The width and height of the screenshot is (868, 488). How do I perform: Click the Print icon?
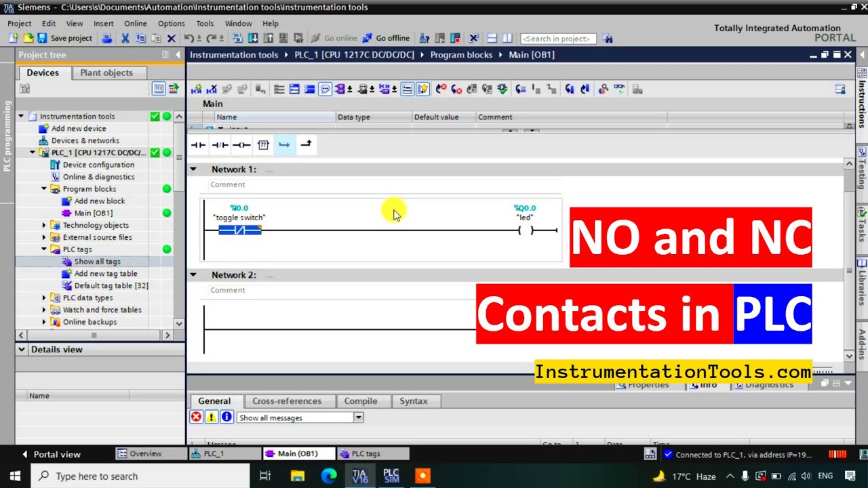point(107,38)
